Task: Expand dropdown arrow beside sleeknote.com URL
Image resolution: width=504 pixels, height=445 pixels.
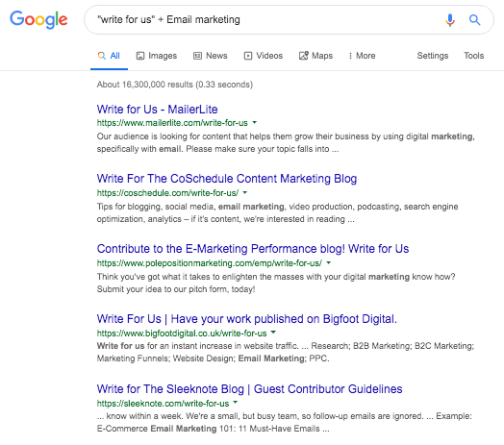Action: tap(236, 403)
